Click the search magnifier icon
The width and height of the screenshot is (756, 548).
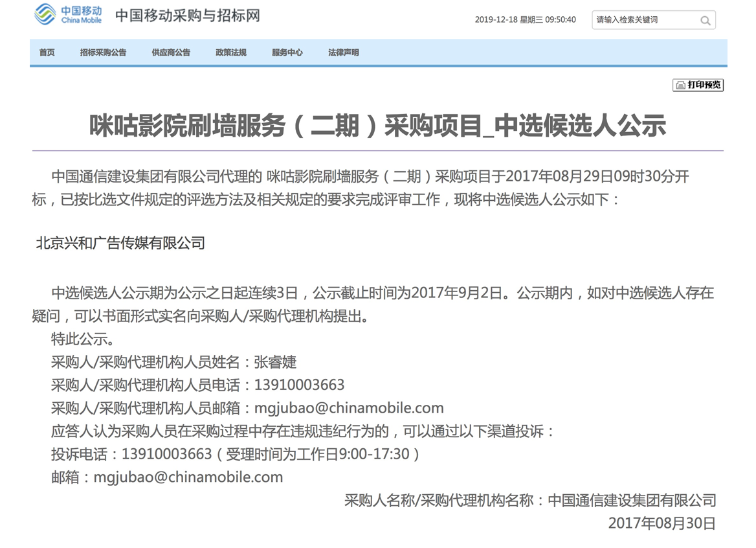coord(705,20)
